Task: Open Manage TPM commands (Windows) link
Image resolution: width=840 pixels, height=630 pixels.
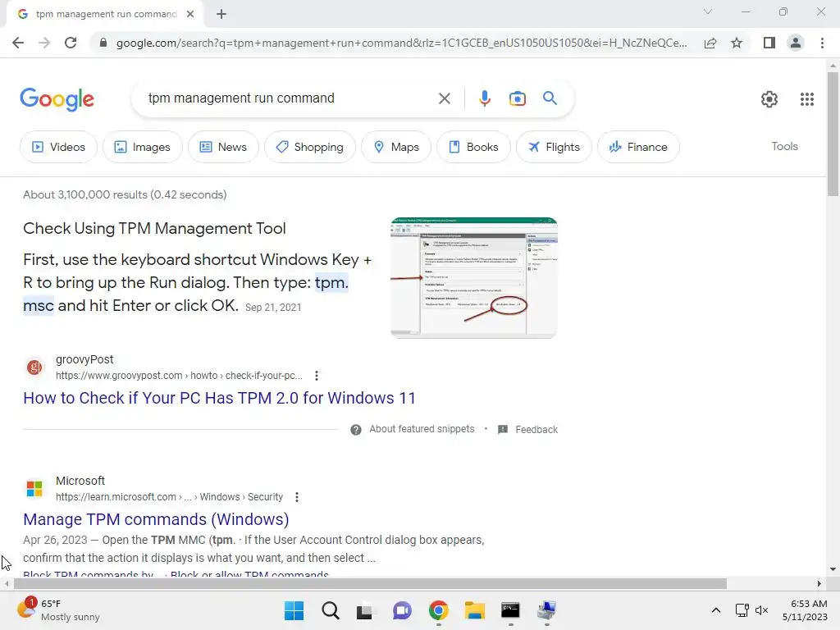Action: [156, 519]
